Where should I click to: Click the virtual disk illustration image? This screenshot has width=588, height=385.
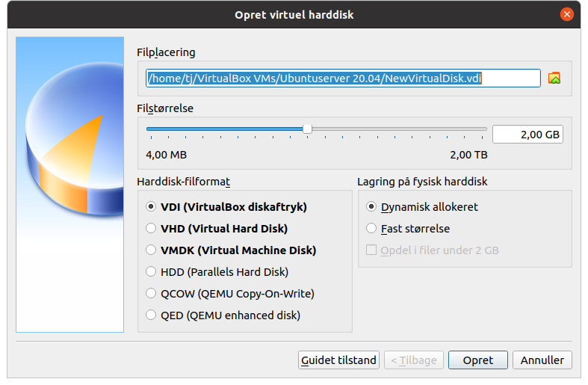coord(69,185)
